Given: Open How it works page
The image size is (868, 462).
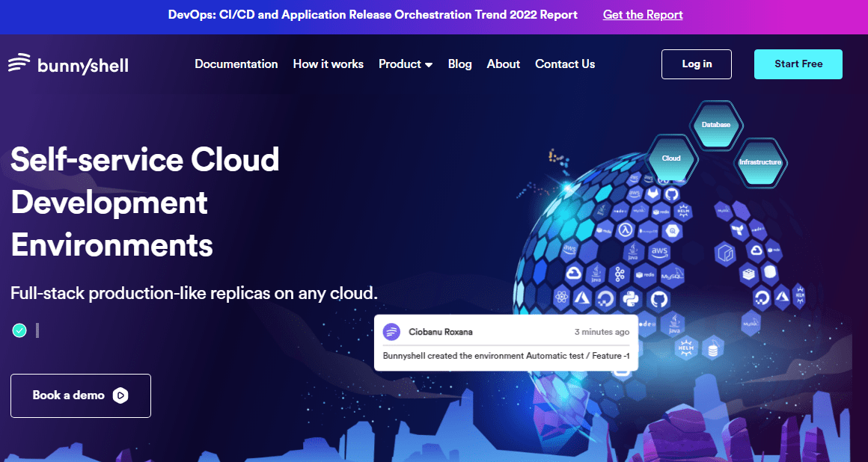Looking at the screenshot, I should pyautogui.click(x=328, y=64).
